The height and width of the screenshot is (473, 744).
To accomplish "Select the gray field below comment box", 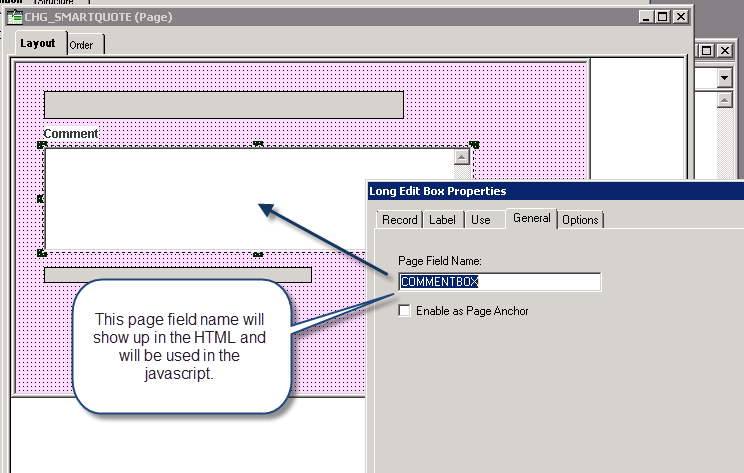I will coord(177,275).
